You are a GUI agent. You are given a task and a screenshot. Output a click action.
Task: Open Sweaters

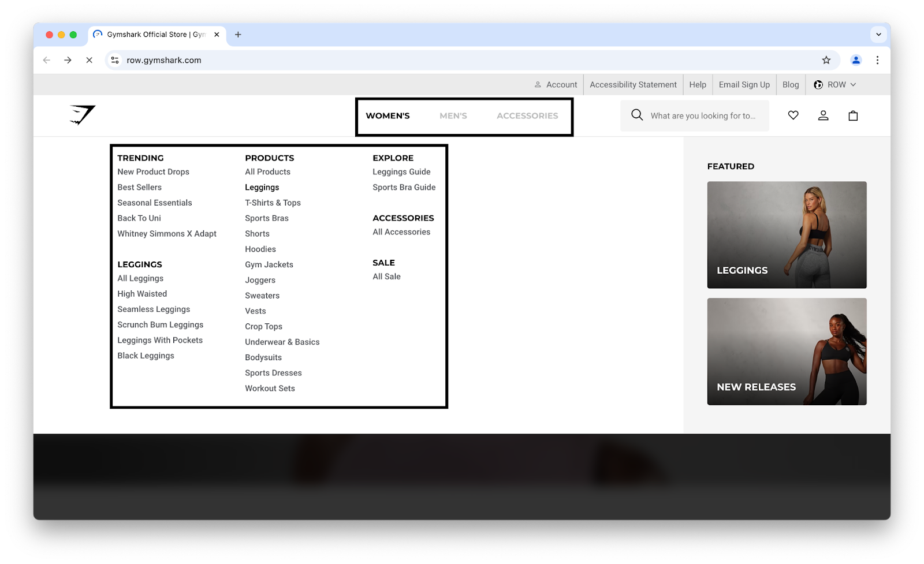pos(262,296)
